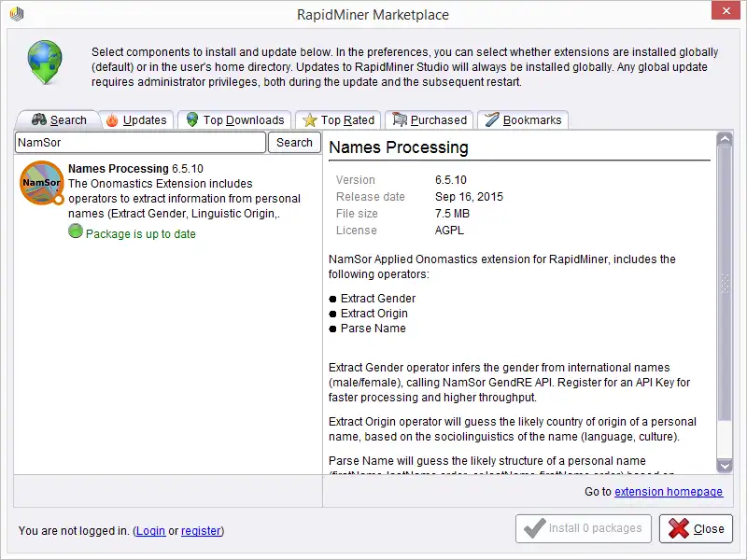Open the register link

pyautogui.click(x=201, y=530)
